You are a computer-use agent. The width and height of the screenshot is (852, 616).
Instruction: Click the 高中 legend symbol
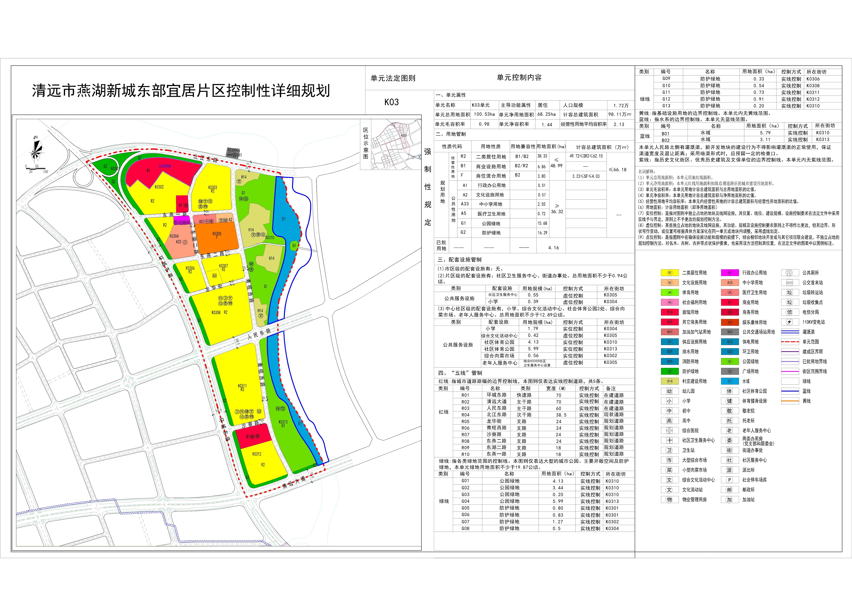(x=670, y=421)
